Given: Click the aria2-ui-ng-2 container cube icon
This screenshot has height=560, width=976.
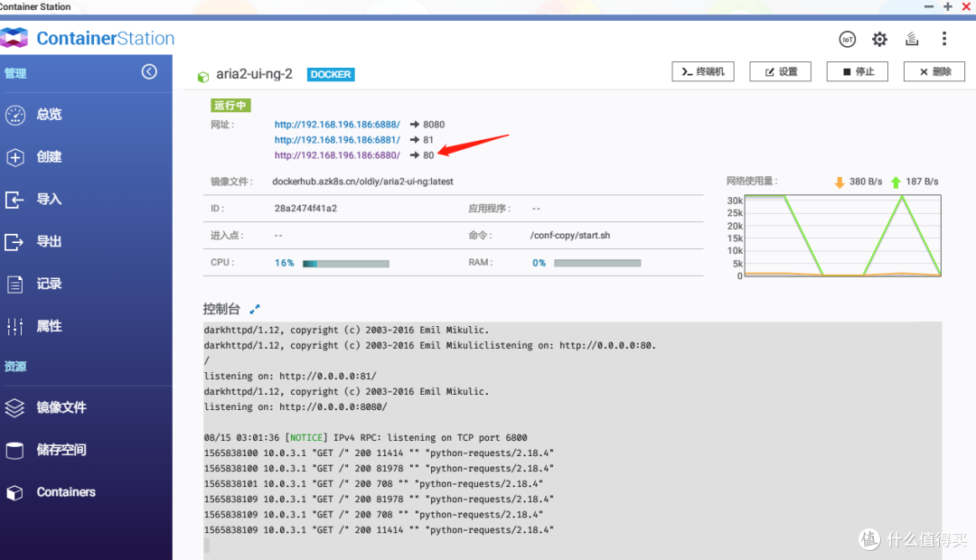Looking at the screenshot, I should (203, 76).
